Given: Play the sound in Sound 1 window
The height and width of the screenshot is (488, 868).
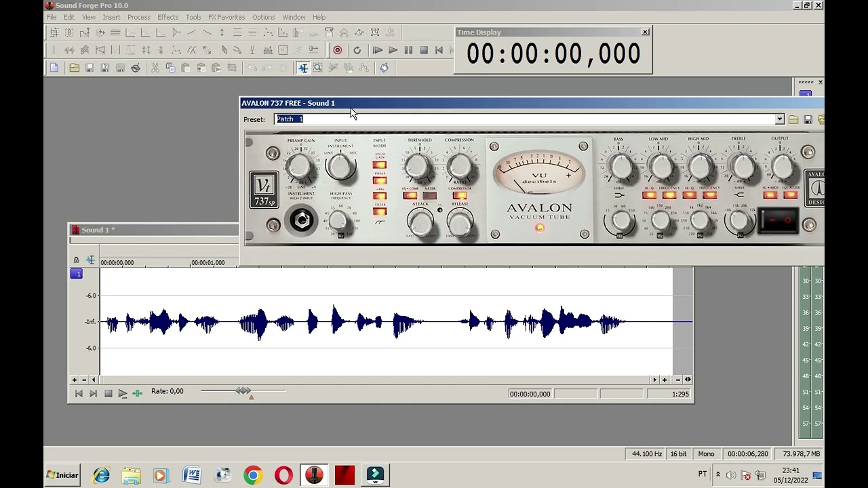Looking at the screenshot, I should 123,394.
